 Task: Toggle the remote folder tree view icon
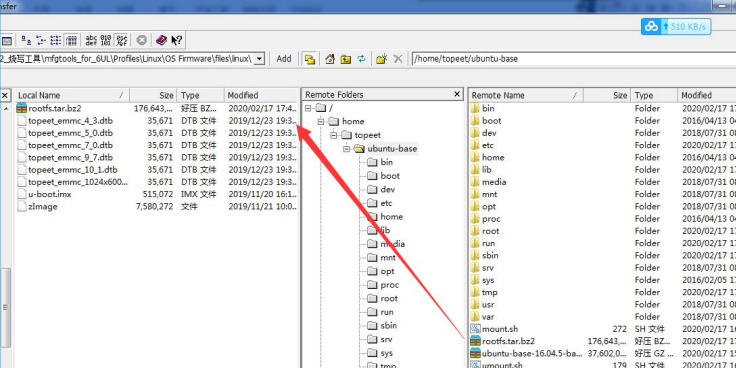(x=310, y=59)
